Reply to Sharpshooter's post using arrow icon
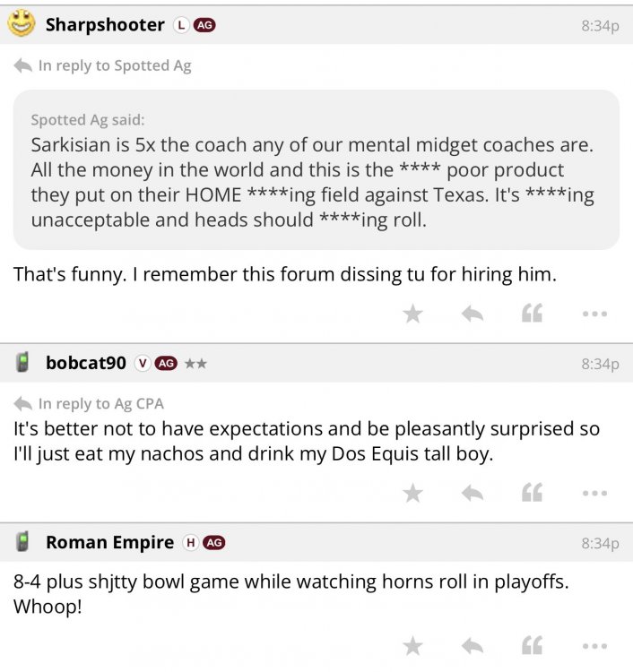This screenshot has width=633, height=672. (473, 314)
